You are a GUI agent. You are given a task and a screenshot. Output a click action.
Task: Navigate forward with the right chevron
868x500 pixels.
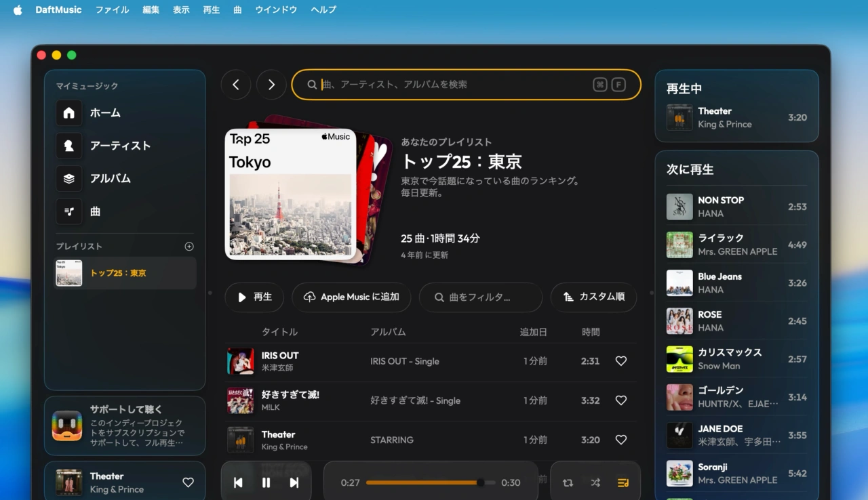pos(271,84)
